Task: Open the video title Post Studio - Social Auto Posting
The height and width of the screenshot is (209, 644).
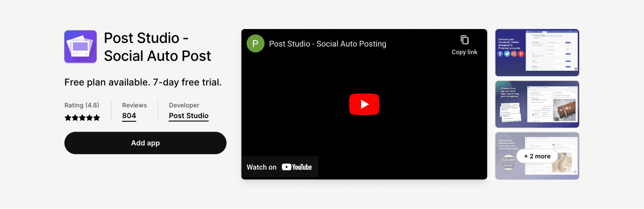Action: (x=328, y=44)
